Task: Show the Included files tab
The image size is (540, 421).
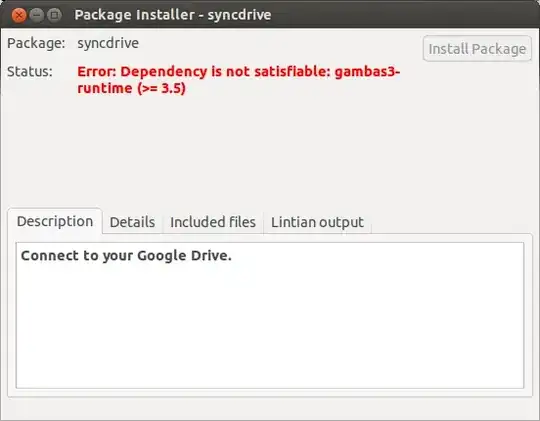Action: [x=213, y=222]
